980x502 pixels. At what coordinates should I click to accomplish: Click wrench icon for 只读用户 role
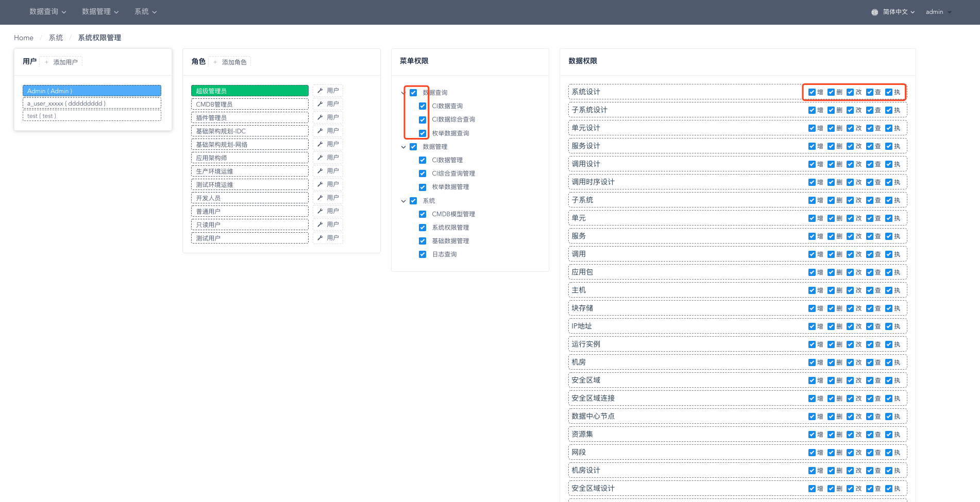[x=320, y=224]
